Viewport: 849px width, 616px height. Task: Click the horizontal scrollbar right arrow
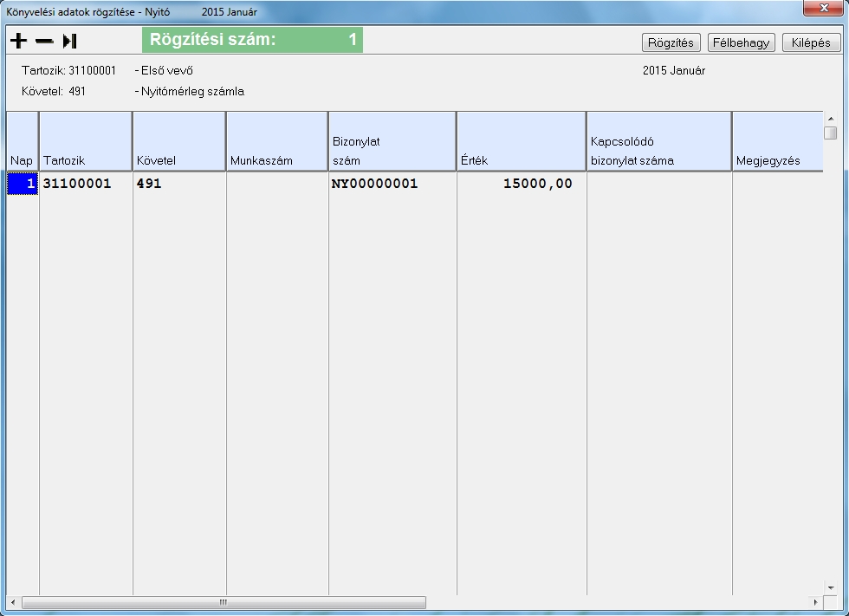[815, 602]
